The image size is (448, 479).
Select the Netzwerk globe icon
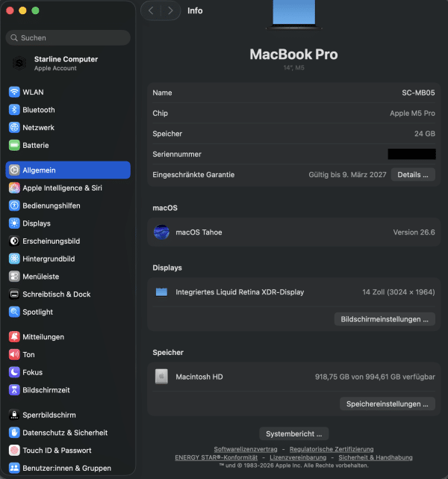[14, 127]
